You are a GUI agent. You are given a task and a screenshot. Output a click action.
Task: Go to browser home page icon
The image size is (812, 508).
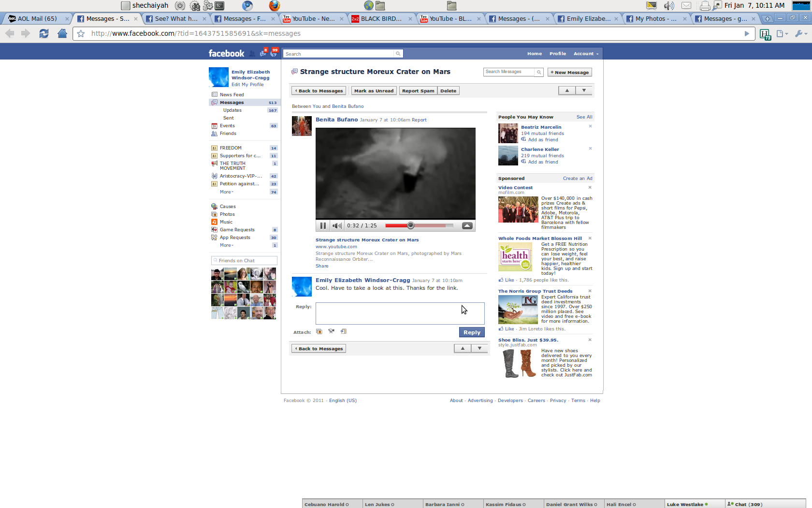pyautogui.click(x=62, y=33)
